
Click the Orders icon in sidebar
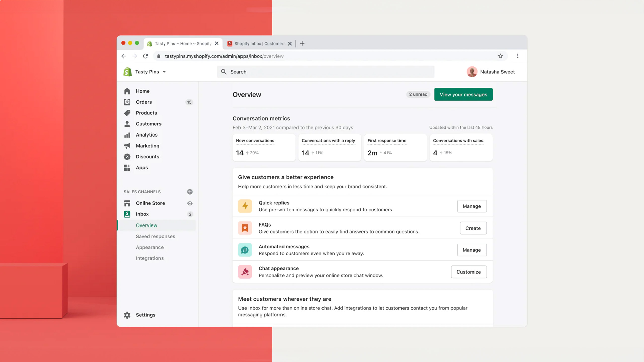[x=127, y=102]
